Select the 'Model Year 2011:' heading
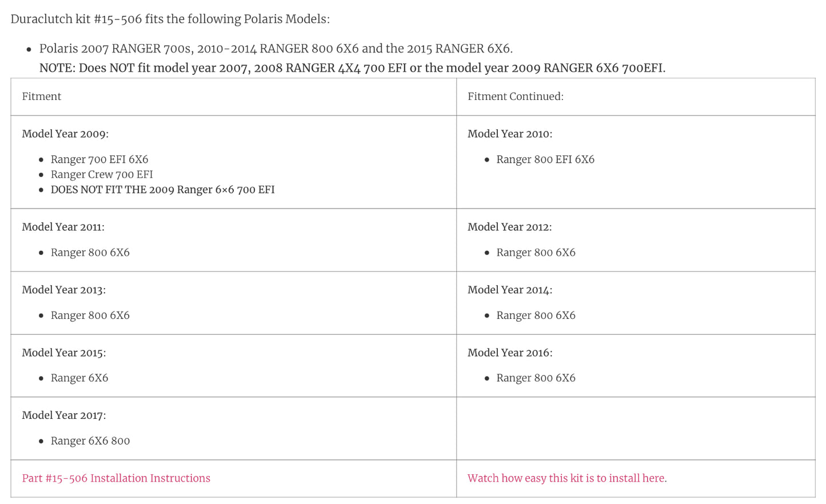 point(63,227)
